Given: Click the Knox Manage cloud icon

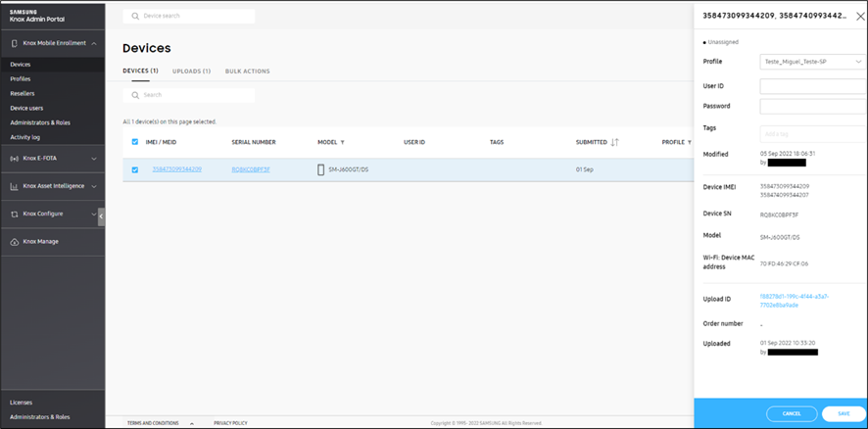Looking at the screenshot, I should point(15,242).
